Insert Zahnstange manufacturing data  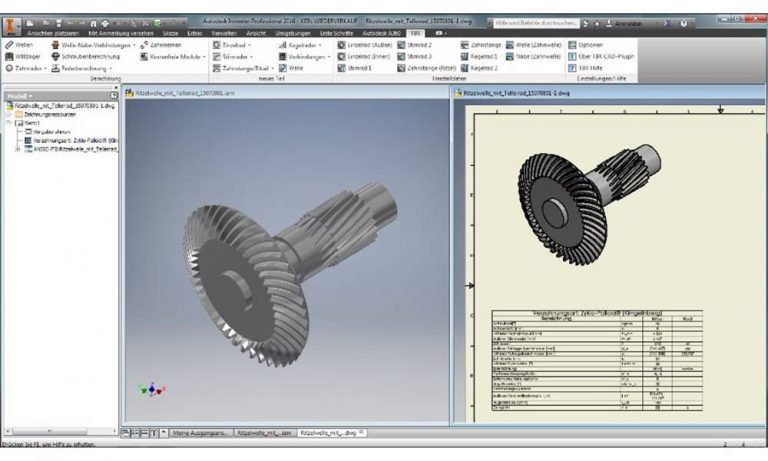pyautogui.click(x=481, y=45)
